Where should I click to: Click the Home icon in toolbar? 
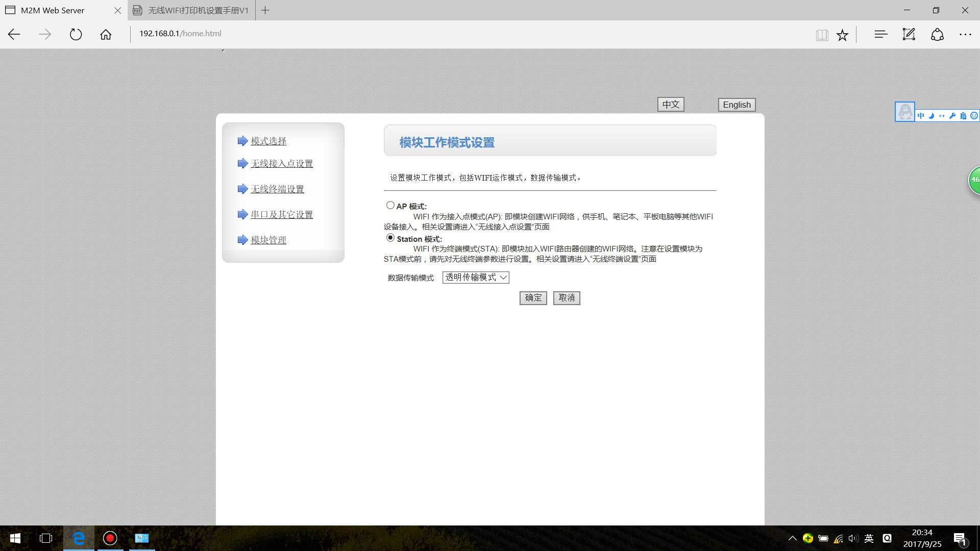[106, 34]
